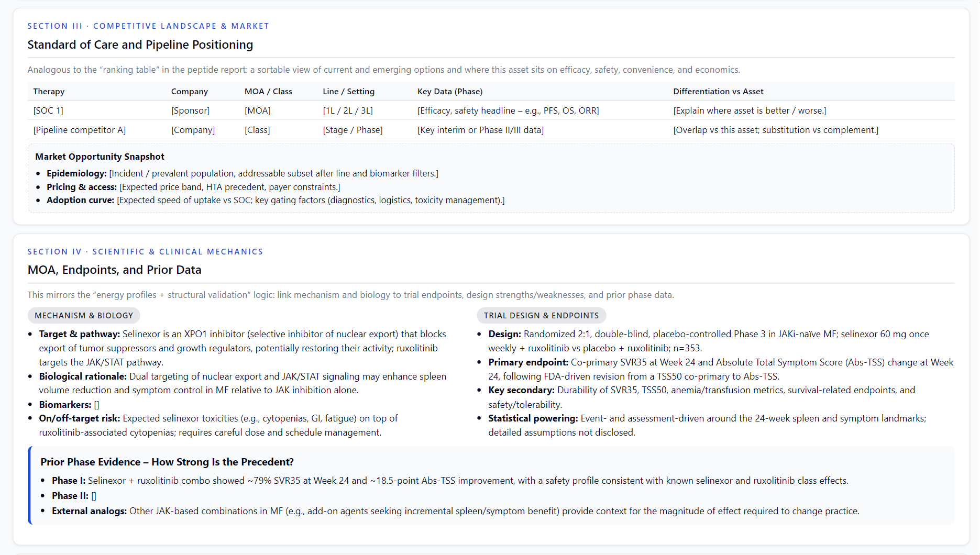The height and width of the screenshot is (555, 980).
Task: Sort the table by the Therapy column
Action: (x=49, y=91)
